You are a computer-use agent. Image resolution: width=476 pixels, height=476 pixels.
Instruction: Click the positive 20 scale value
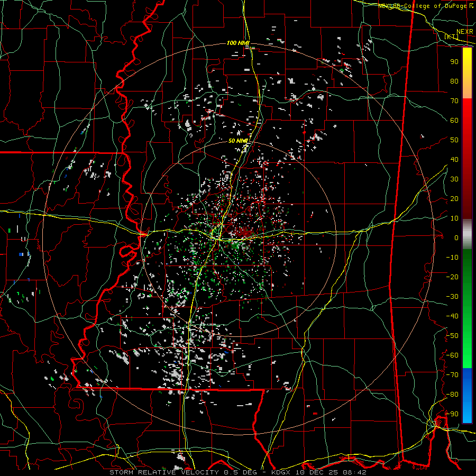tap(454, 199)
